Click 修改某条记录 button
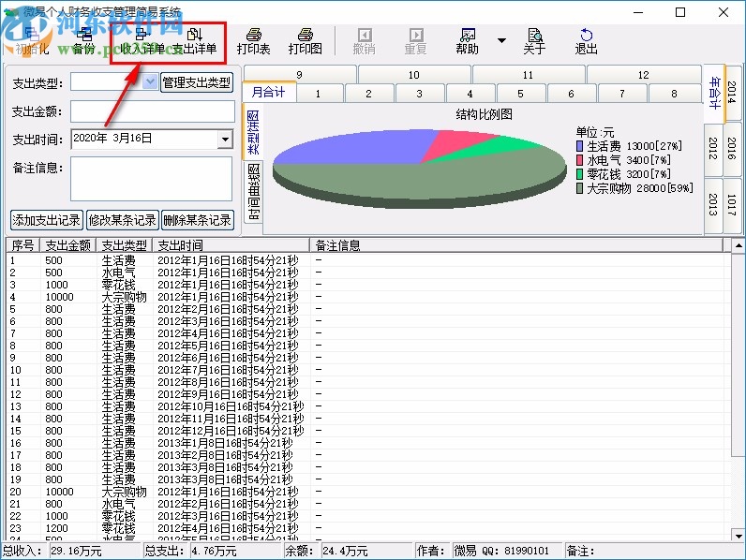The height and width of the screenshot is (560, 746). pos(122,220)
